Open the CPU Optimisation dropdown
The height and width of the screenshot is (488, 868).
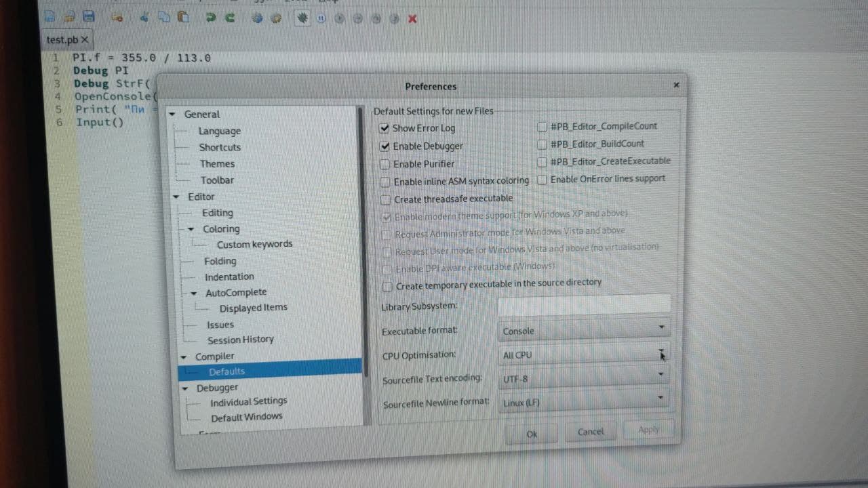click(584, 354)
